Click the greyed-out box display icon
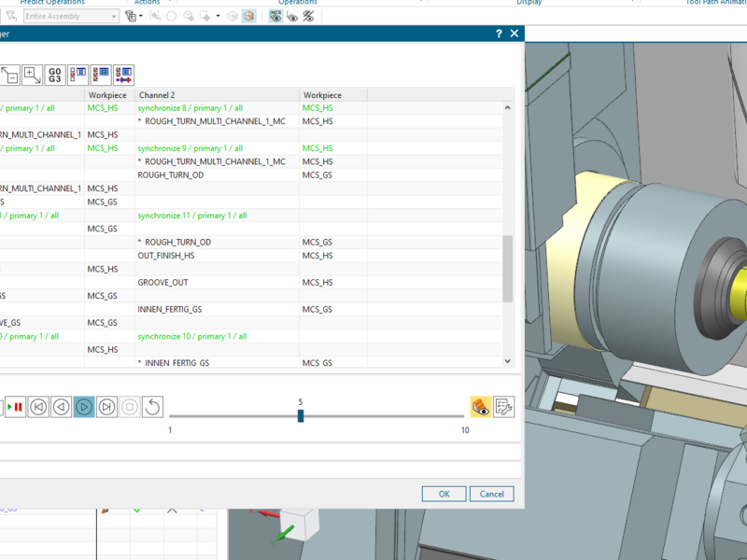 232,16
